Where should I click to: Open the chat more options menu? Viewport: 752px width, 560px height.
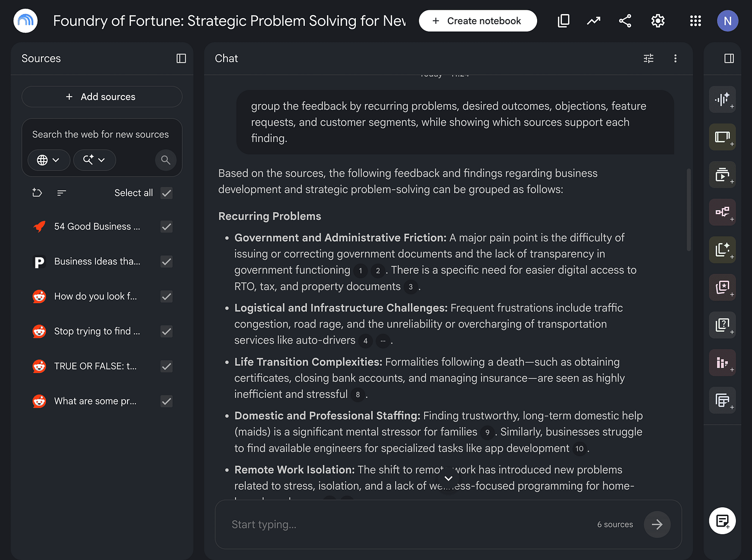click(675, 58)
